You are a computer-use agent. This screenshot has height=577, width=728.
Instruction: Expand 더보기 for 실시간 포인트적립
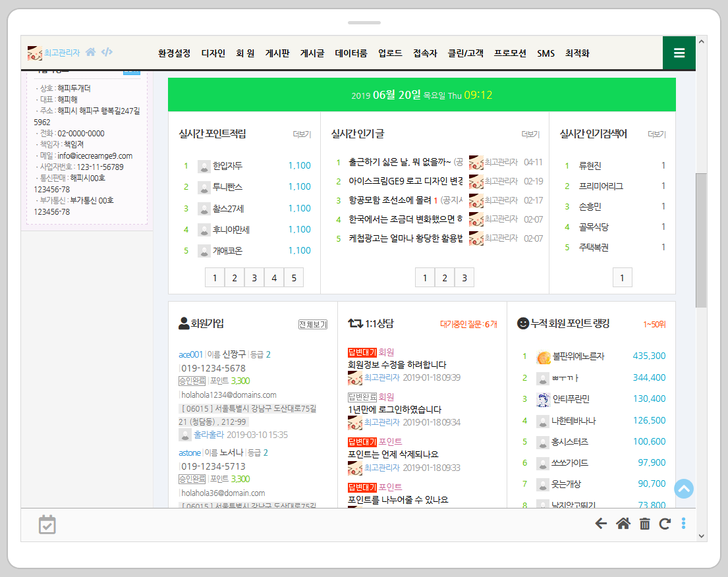(x=302, y=134)
